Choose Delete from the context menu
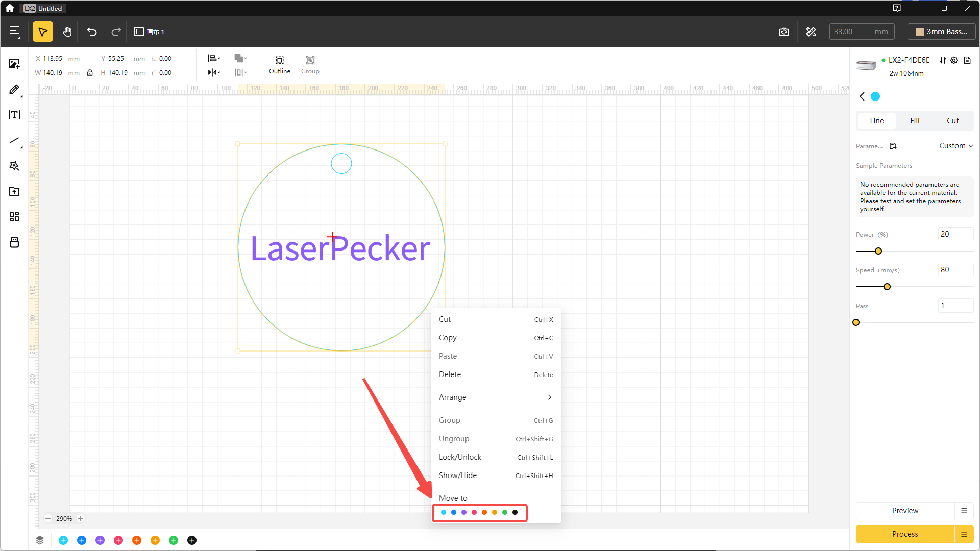Image resolution: width=980 pixels, height=551 pixels. pyautogui.click(x=496, y=374)
